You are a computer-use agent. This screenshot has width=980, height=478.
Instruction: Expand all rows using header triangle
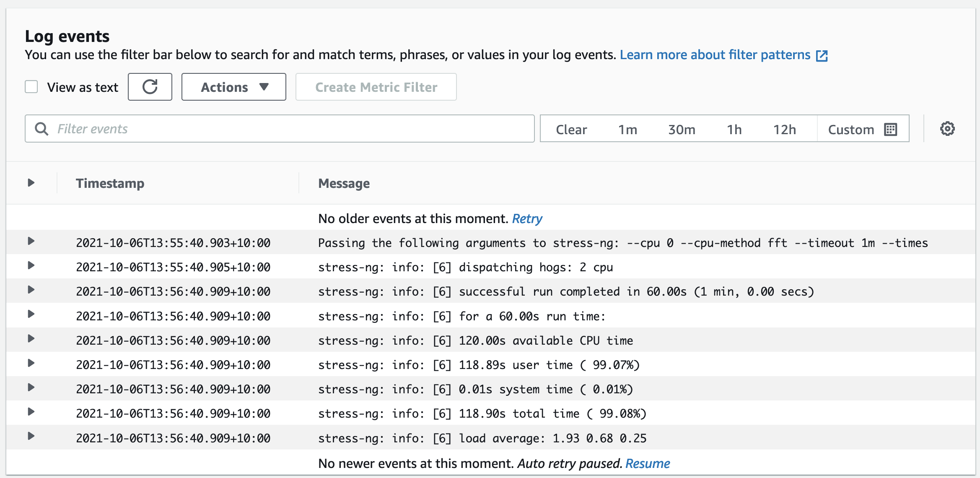tap(31, 183)
